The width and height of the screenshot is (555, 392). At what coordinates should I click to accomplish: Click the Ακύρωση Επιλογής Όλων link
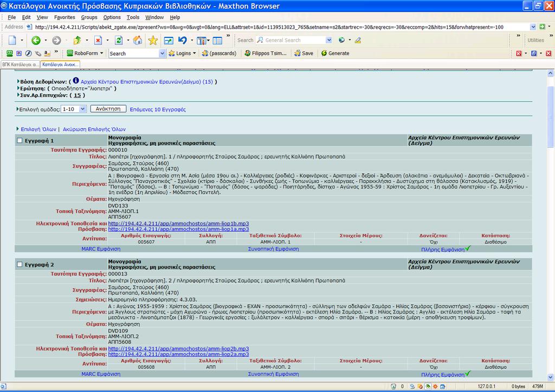tap(94, 129)
